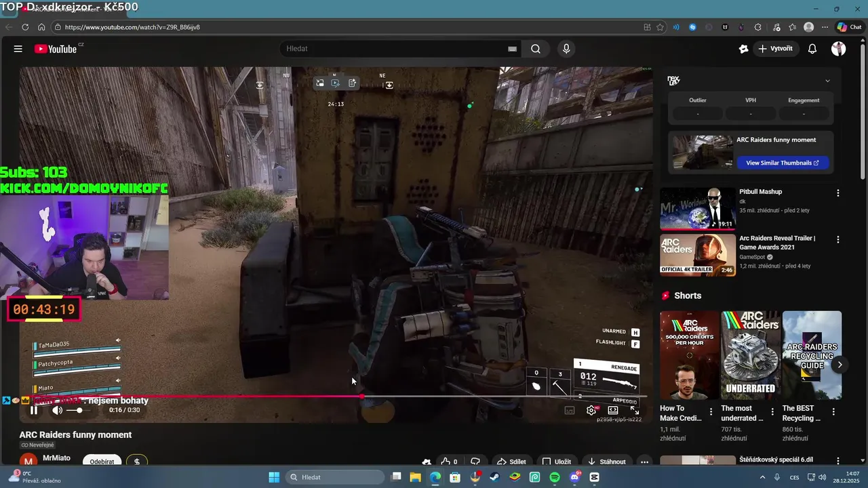Click the Vytvořit create button
Screen dimensions: 868x488
pyautogui.click(x=776, y=49)
